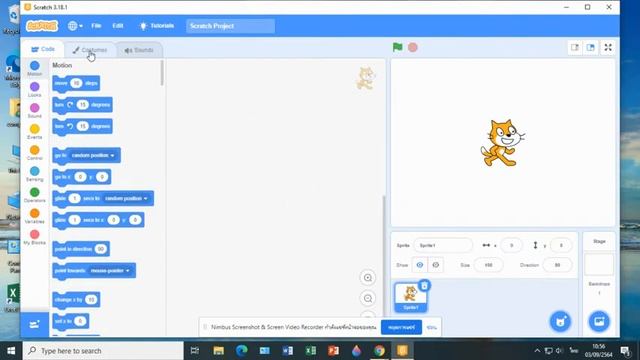Image resolution: width=640 pixels, height=360 pixels.
Task: Select the Sound block category
Action: coord(35,111)
